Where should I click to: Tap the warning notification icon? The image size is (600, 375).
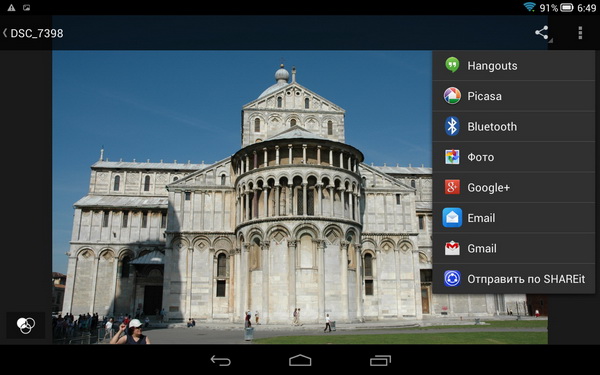click(11, 8)
